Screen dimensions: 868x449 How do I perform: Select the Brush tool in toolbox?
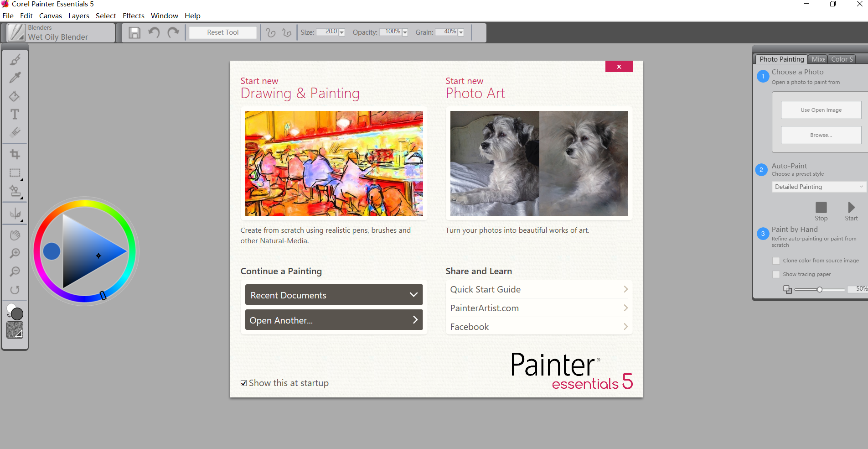click(x=15, y=59)
